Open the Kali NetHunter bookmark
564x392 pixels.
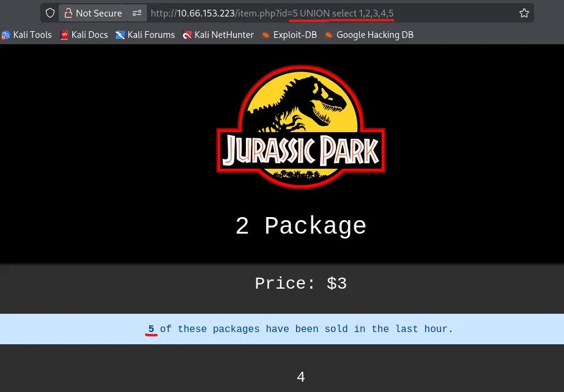(218, 35)
